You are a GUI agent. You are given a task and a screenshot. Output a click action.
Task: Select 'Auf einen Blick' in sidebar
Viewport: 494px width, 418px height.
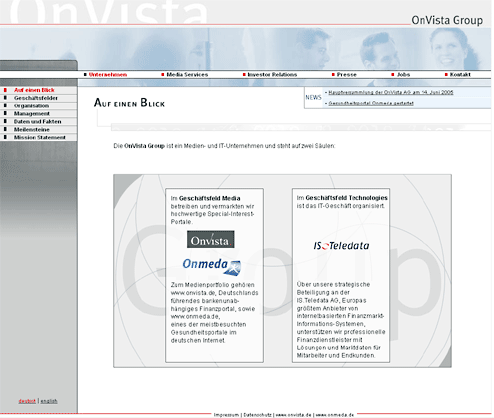click(x=34, y=90)
